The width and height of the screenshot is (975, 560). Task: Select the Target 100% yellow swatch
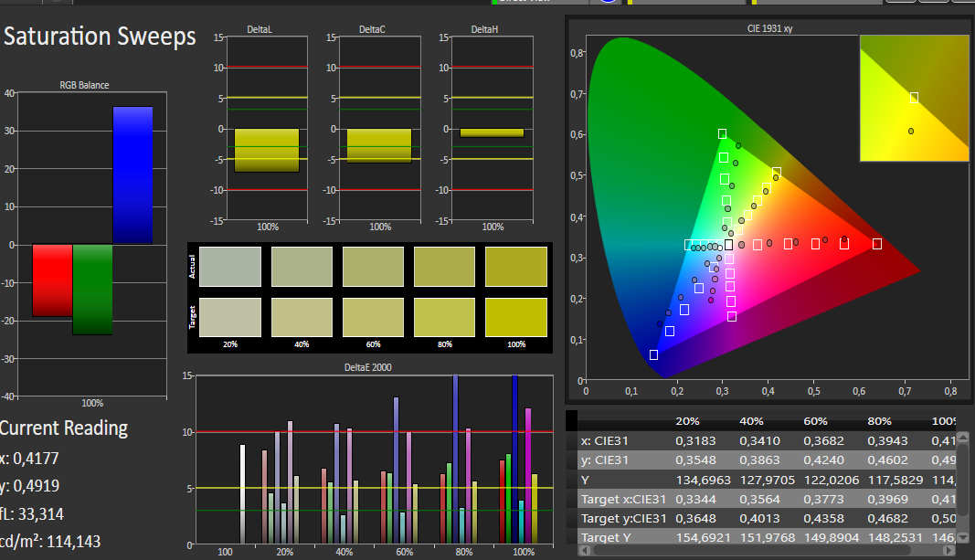tap(516, 319)
